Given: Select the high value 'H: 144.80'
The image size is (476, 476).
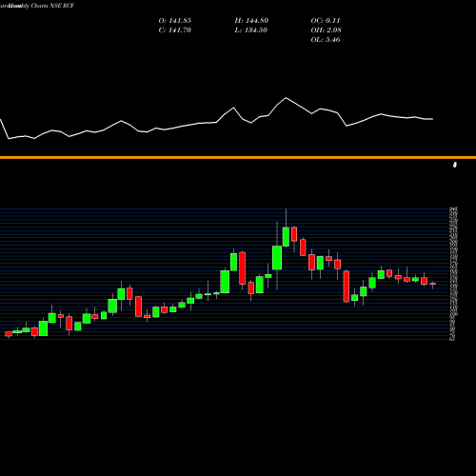Looking at the screenshot, I should 251,21.
